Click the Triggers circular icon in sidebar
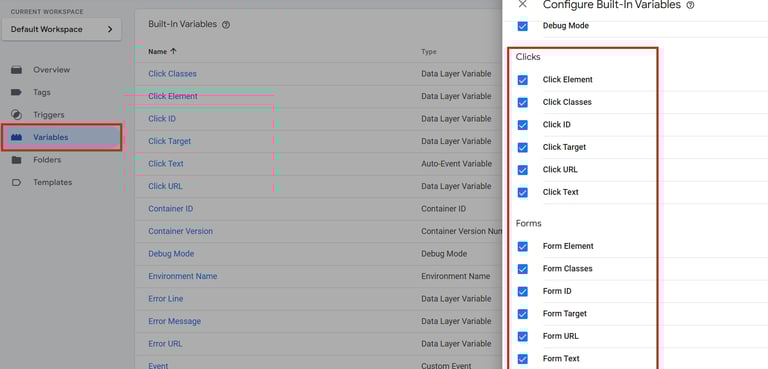Image resolution: width=768 pixels, height=369 pixels. point(16,115)
